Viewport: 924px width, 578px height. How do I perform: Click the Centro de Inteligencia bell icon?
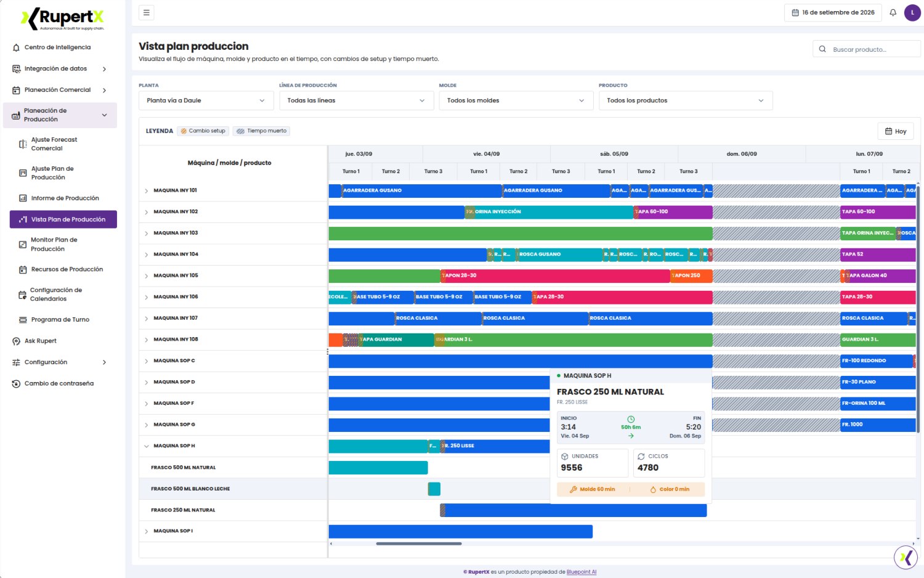(x=16, y=47)
